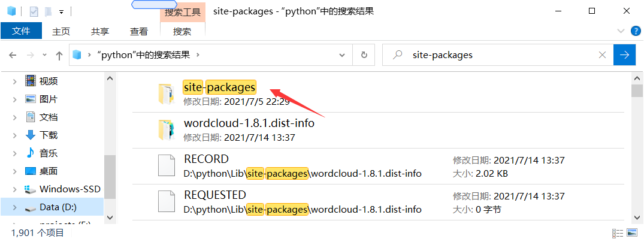Switch to large icons view

click(x=632, y=233)
